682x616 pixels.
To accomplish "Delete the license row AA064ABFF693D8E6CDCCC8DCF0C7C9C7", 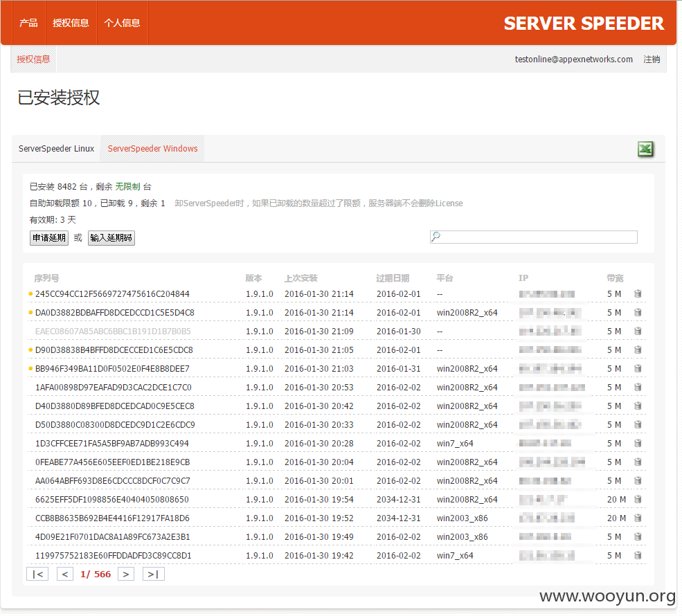I will (638, 481).
